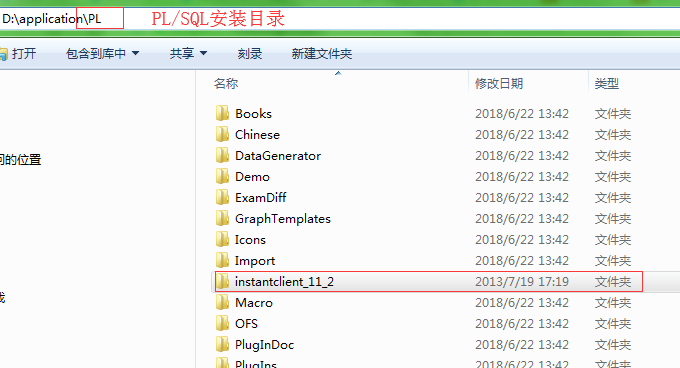Screen dimensions: 680x368
Task: Select the OFS folder name
Action: [x=246, y=324]
